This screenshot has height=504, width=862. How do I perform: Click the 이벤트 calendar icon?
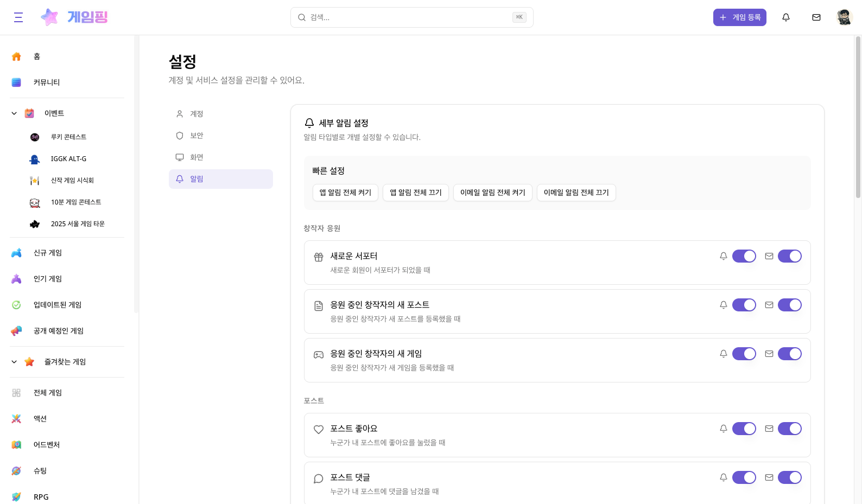(29, 113)
